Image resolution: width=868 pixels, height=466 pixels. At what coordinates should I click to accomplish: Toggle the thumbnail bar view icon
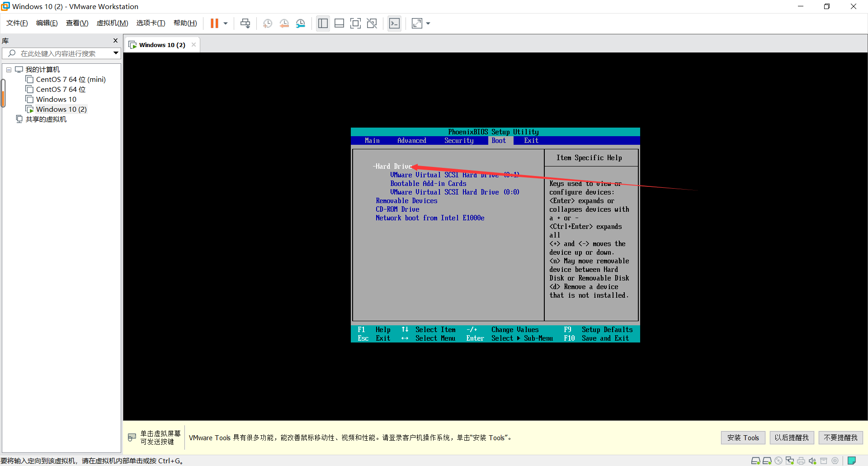coord(339,24)
